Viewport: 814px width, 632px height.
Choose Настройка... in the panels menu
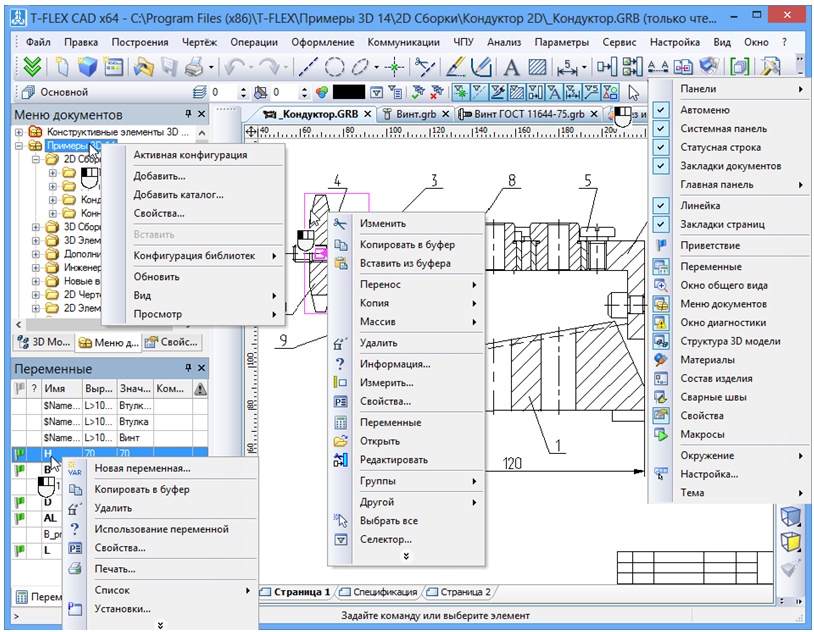pyautogui.click(x=709, y=474)
